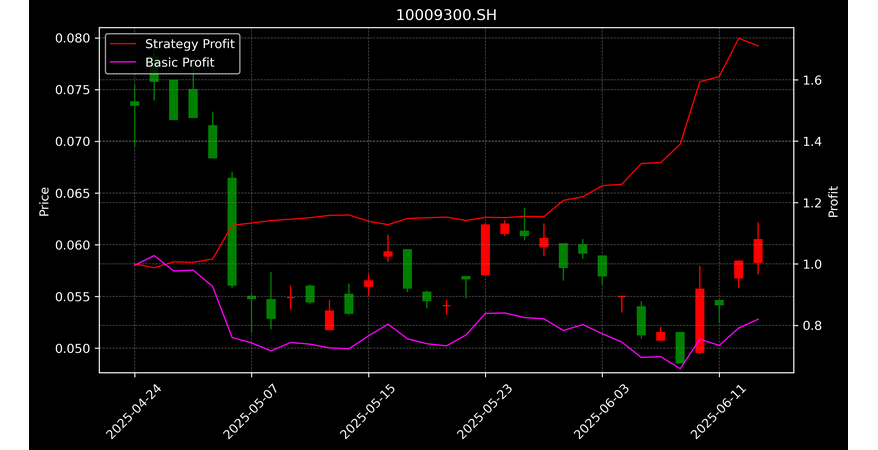The width and height of the screenshot is (878, 450).
Task: Click the 2025-06-11 date label
Action: click(x=718, y=412)
